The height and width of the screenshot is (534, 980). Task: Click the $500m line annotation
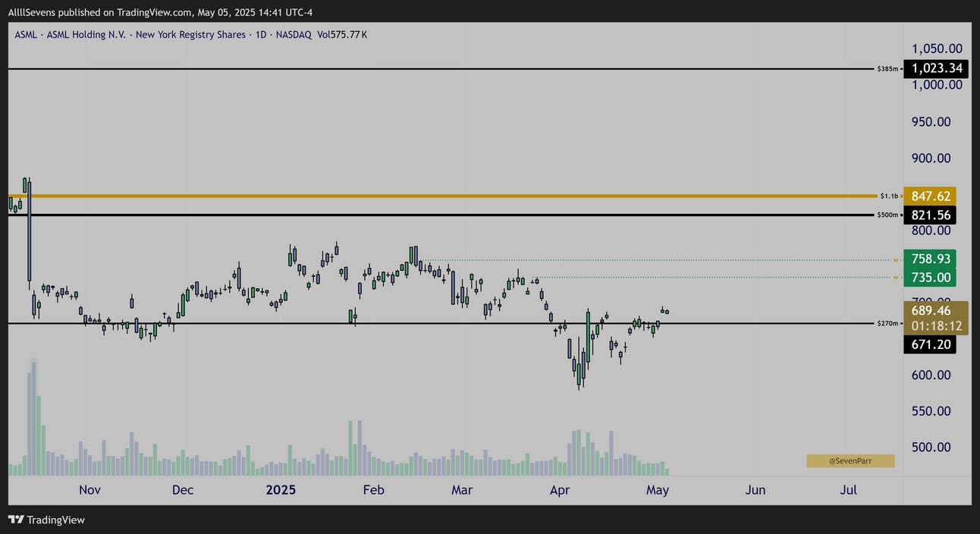[889, 215]
